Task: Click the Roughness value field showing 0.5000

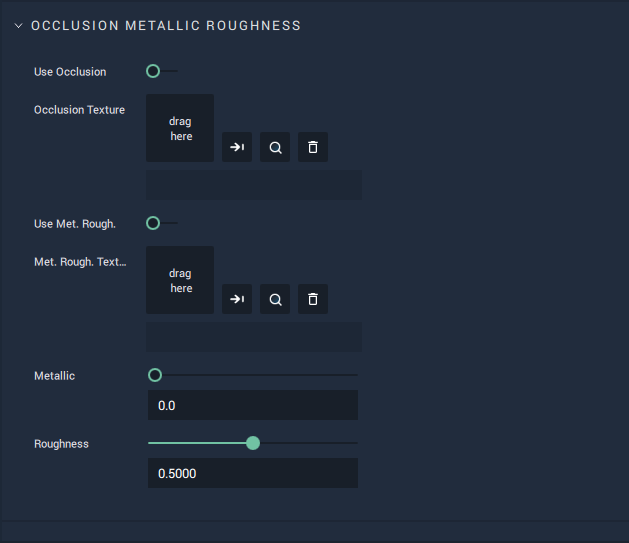Action: coord(253,473)
